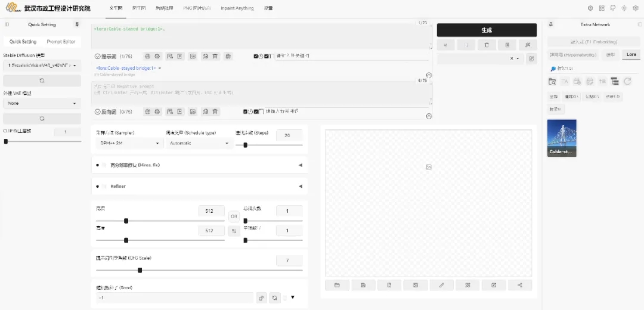Click the share icon below image preview

(520, 286)
